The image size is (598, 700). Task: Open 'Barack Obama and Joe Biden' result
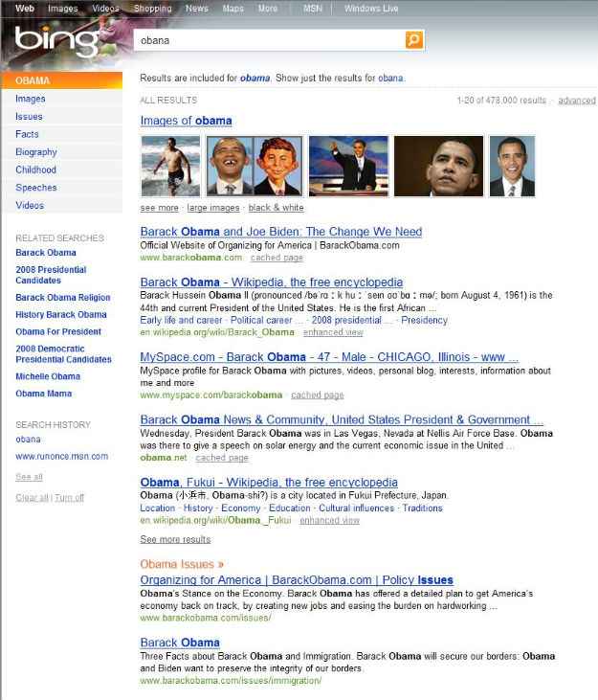point(281,232)
